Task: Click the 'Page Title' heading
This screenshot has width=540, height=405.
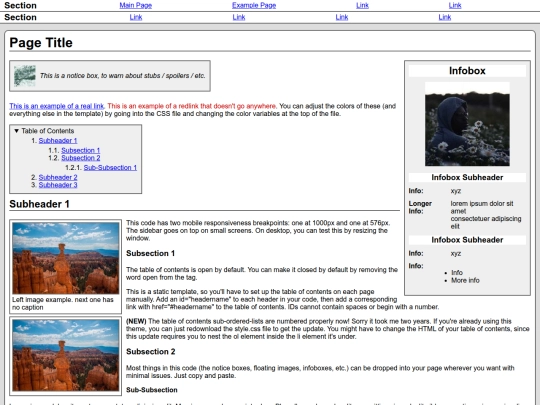Action: tap(41, 43)
